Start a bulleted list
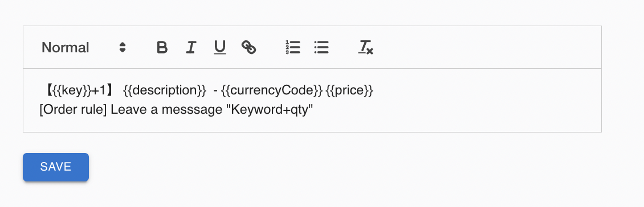644x207 pixels. 321,48
